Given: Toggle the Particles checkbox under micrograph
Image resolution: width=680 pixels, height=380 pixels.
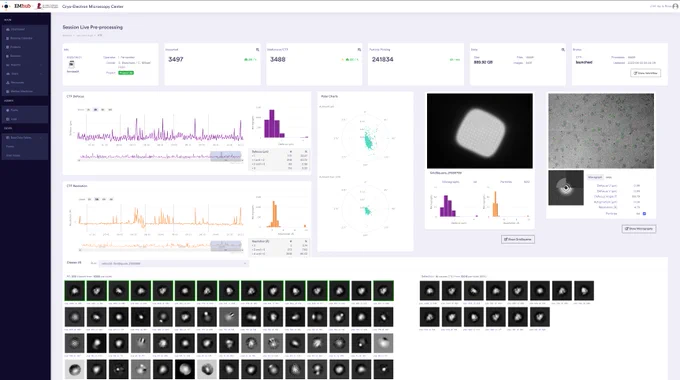Looking at the screenshot, I should [644, 213].
